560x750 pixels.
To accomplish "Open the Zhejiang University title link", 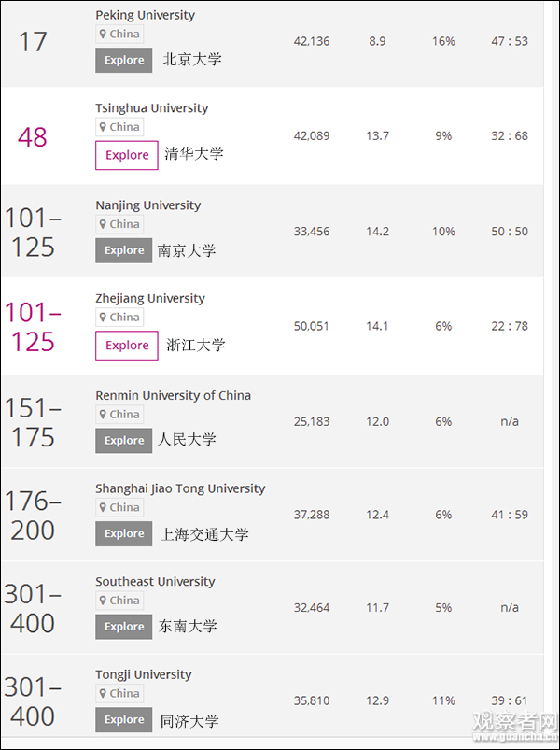I will pyautogui.click(x=149, y=299).
